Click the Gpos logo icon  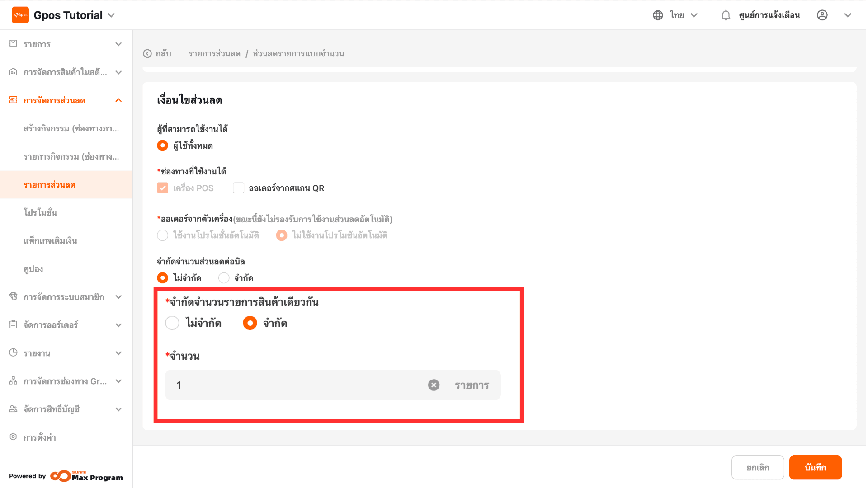pos(20,15)
